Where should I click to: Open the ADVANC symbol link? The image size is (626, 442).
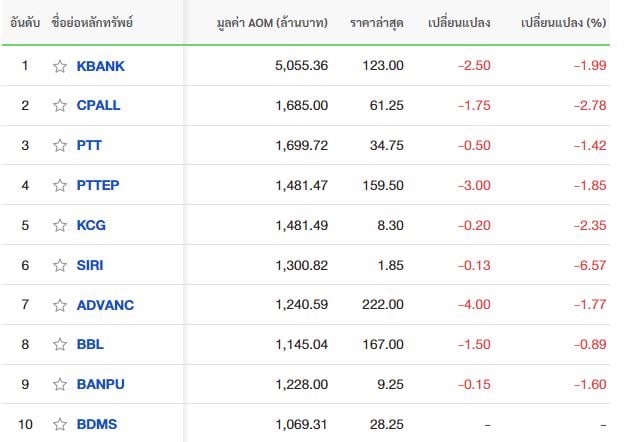point(105,305)
